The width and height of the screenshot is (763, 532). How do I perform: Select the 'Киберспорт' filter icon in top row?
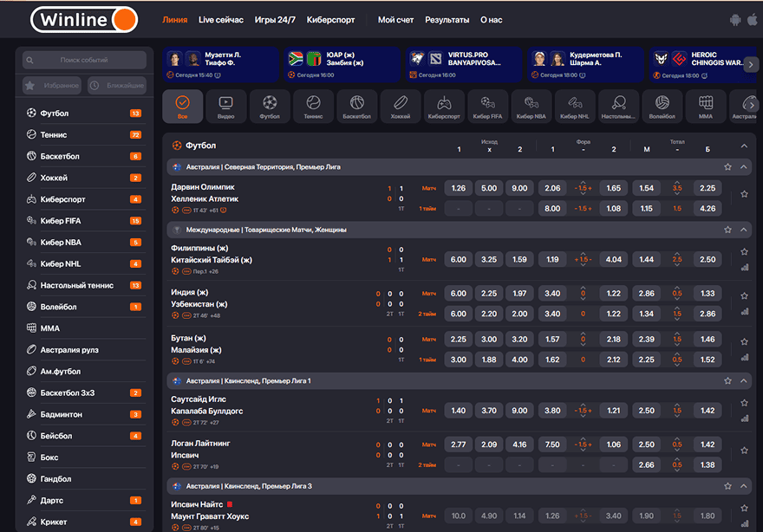click(444, 107)
